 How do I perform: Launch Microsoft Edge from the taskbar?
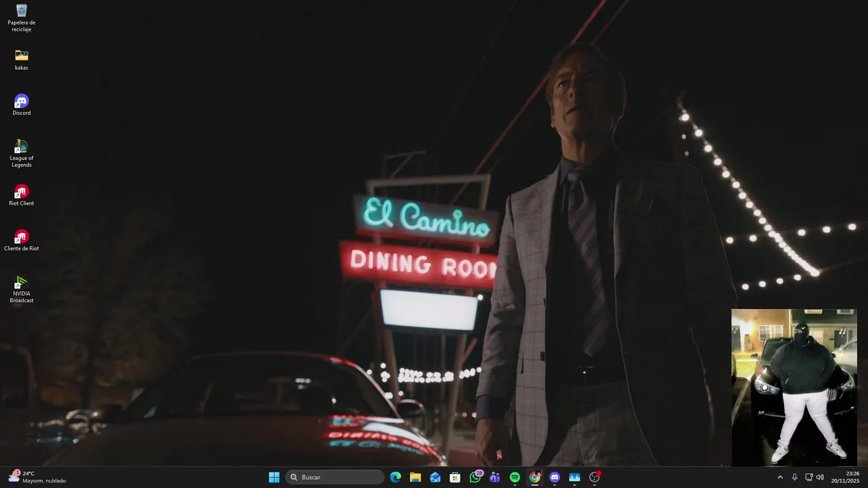click(x=395, y=477)
